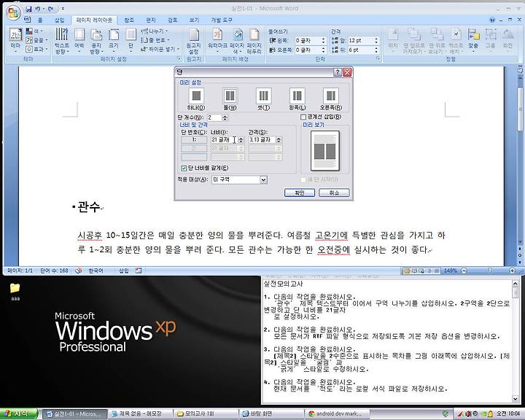Image resolution: width=525 pixels, height=420 pixels.
Task: Click the 뒤 spacing field showing 6 pt
Action: [x=360, y=50]
